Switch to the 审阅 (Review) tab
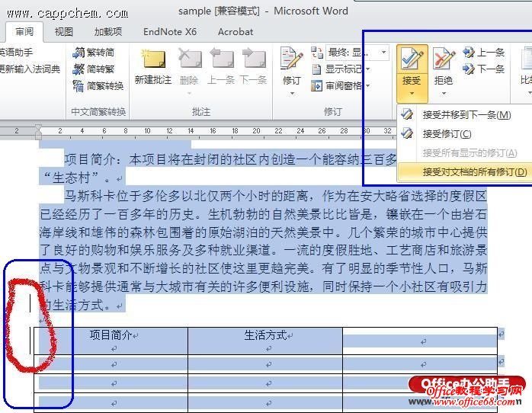This screenshot has height=413, width=532. 24,32
